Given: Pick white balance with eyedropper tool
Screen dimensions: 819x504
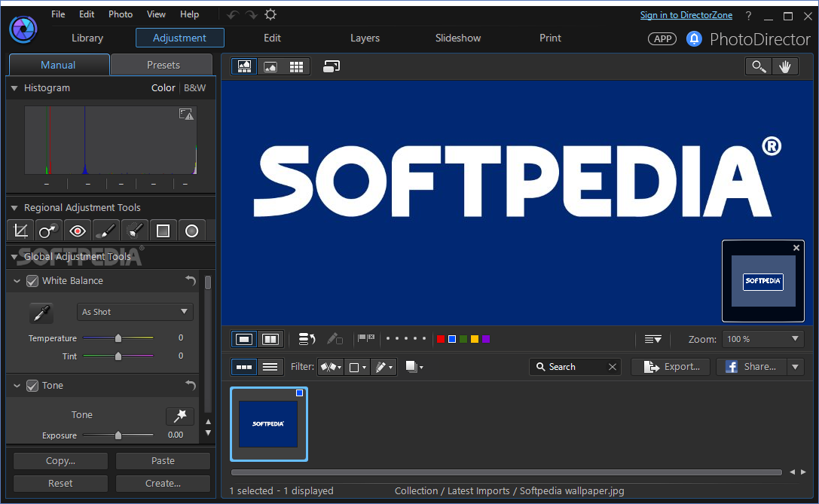Looking at the screenshot, I should [41, 313].
